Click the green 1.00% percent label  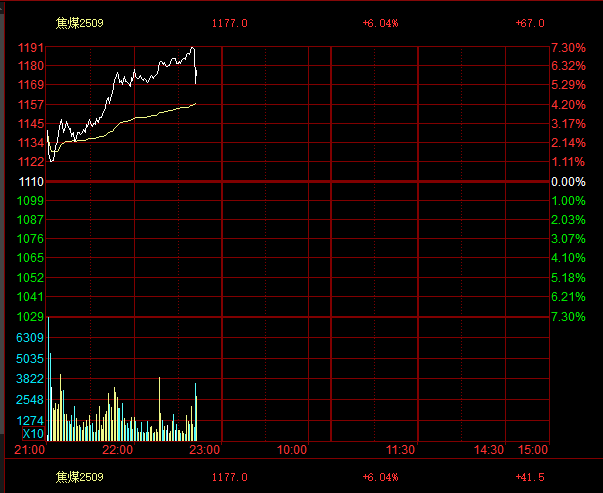568,201
